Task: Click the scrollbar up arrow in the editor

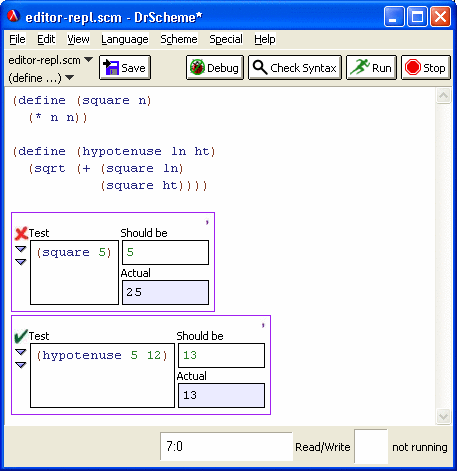Action: tap(443, 96)
